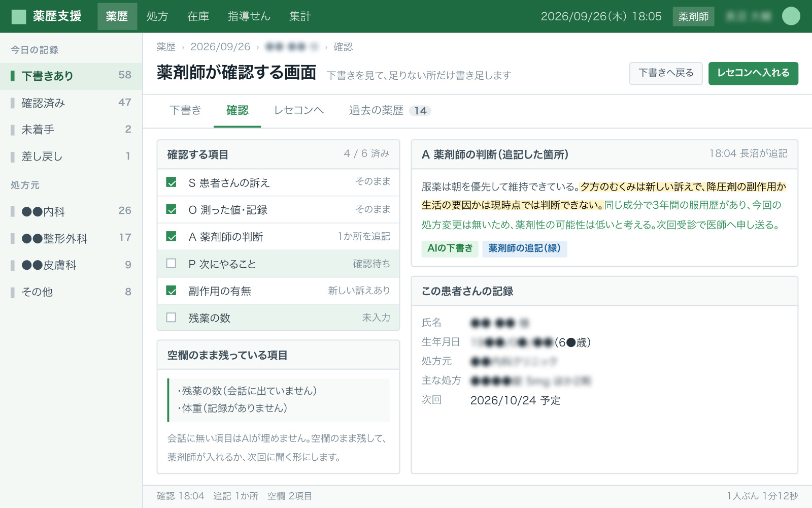Viewport: 812px width, 508px height.
Task: Uncheck the A 薬剤師の判断 checkbox
Action: [x=172, y=236]
